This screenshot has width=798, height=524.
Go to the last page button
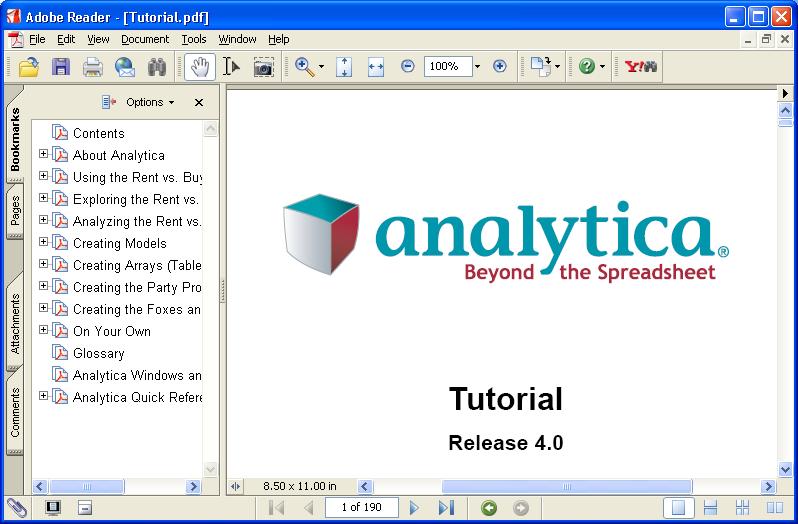pos(446,507)
